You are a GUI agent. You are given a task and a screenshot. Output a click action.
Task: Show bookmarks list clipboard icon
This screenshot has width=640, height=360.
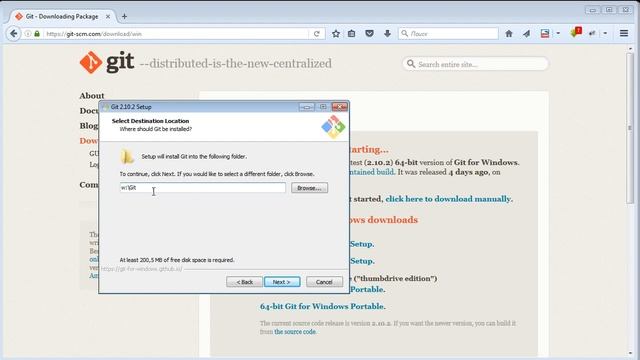coord(351,34)
